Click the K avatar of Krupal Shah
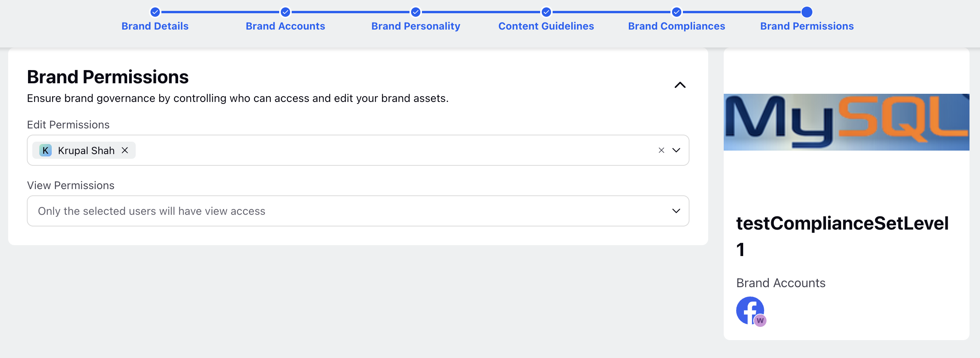The height and width of the screenshot is (358, 980). coord(45,150)
